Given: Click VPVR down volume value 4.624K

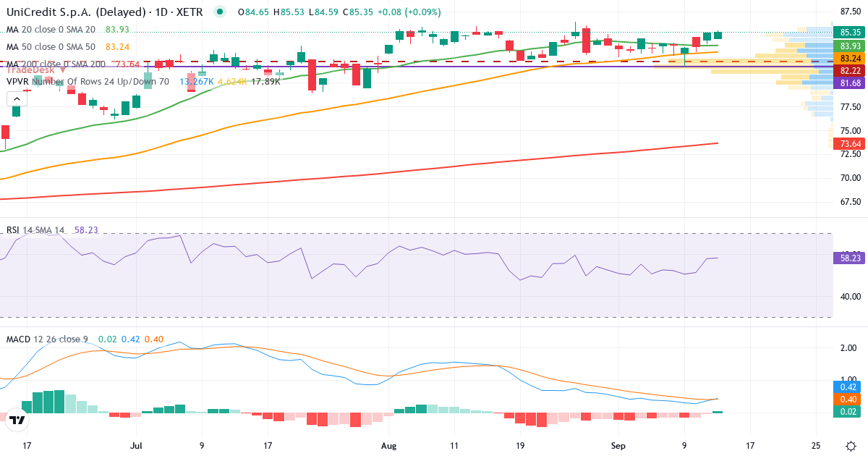Looking at the screenshot, I should [232, 82].
